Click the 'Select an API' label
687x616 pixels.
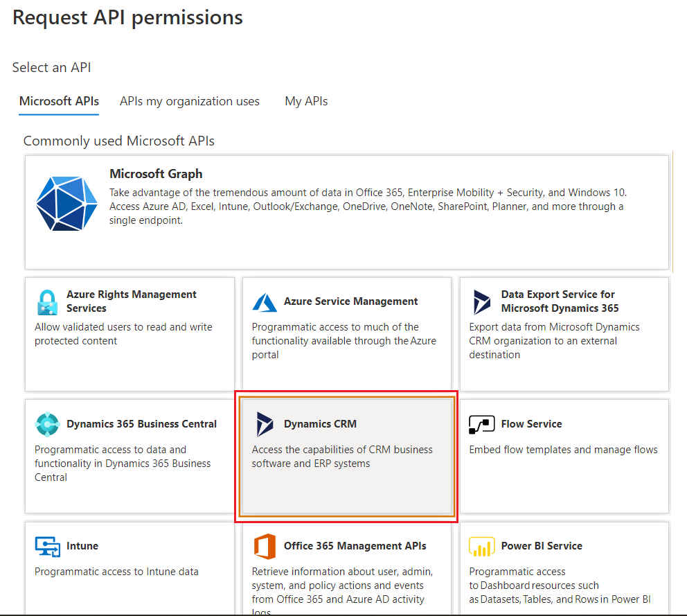click(x=52, y=67)
